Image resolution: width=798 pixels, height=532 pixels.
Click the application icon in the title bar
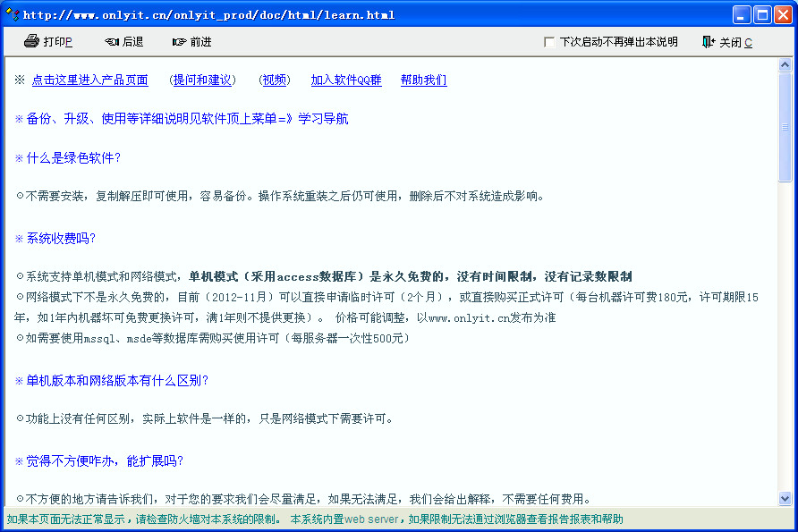(10, 13)
